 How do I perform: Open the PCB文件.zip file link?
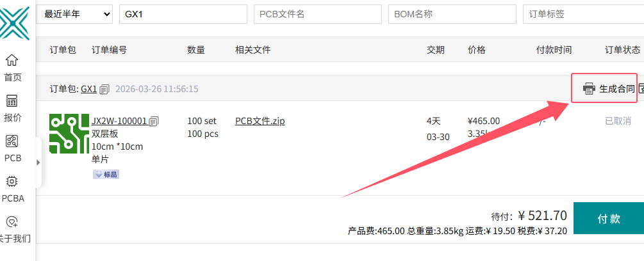click(260, 121)
